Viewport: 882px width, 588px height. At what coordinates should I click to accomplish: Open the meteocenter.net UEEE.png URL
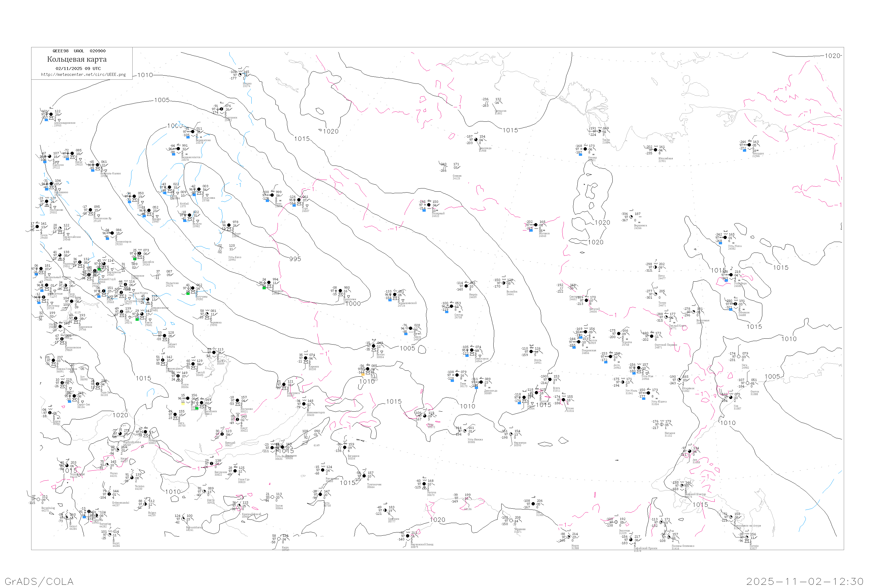point(83,75)
